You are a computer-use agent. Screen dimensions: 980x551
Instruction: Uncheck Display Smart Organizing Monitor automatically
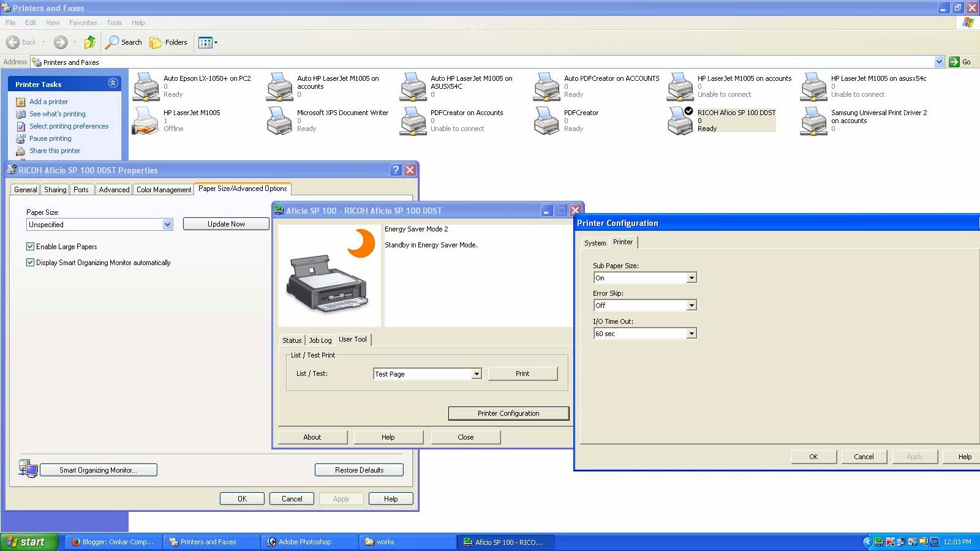click(x=30, y=262)
